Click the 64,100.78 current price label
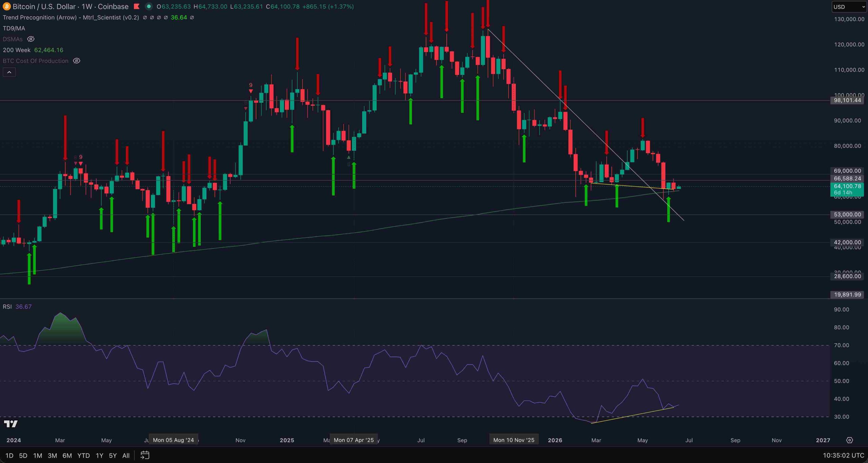Image resolution: width=868 pixels, height=463 pixels. click(x=847, y=186)
